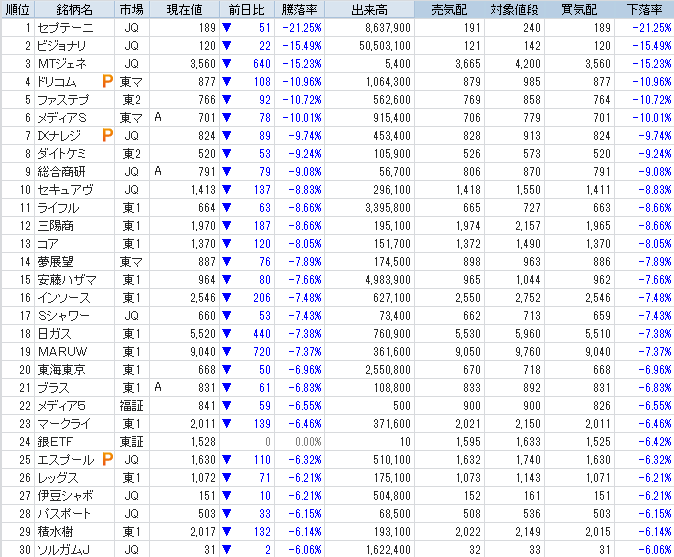Screen dimensions: 674x557
Task: Select the stock name パスポート
Action: (x=64, y=514)
